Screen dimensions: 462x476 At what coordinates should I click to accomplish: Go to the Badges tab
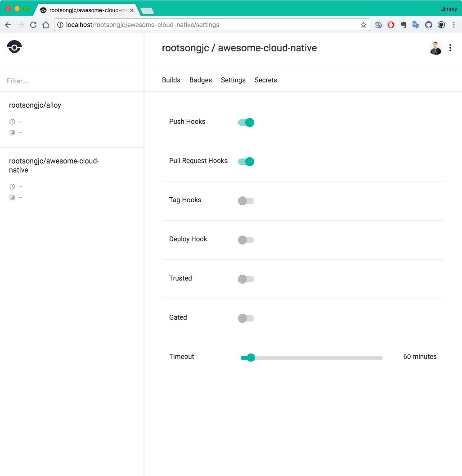201,80
